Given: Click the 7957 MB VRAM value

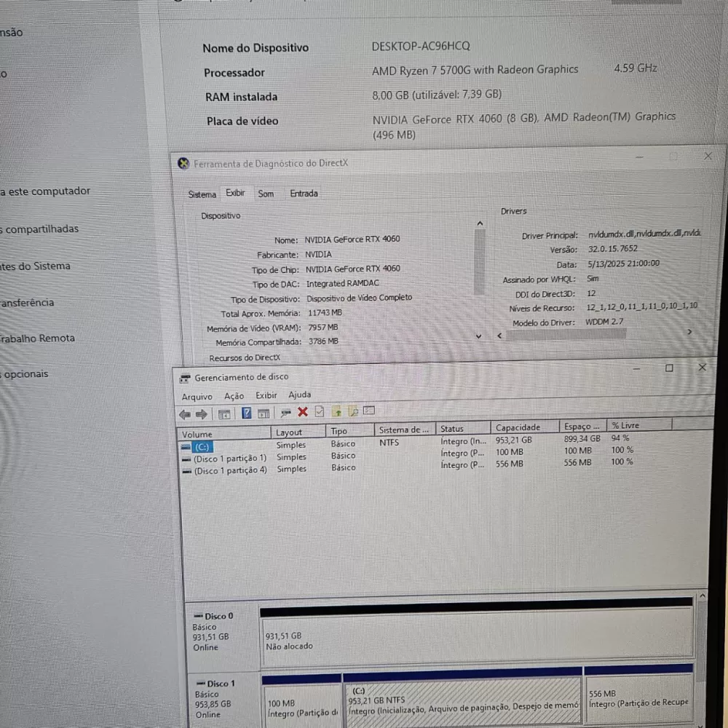Looking at the screenshot, I should (323, 328).
